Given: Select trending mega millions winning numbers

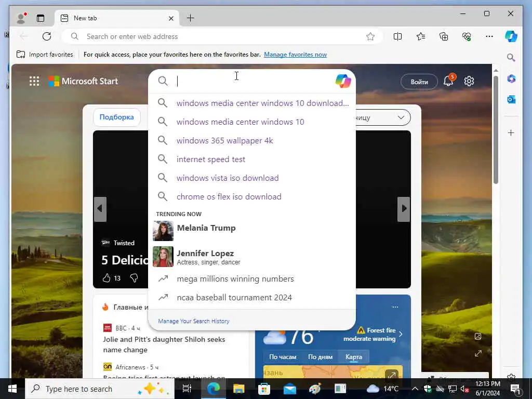Looking at the screenshot, I should [252, 278].
